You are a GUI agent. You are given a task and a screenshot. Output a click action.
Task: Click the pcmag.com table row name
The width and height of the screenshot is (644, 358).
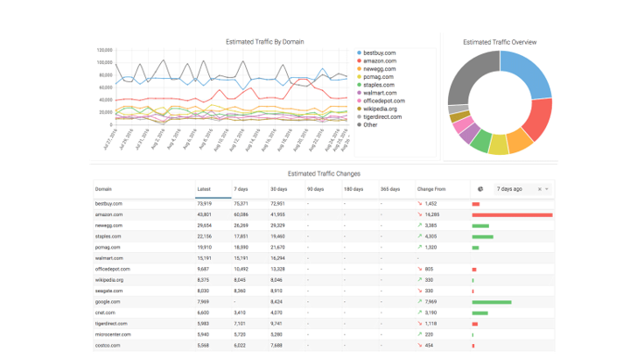pyautogui.click(x=108, y=248)
